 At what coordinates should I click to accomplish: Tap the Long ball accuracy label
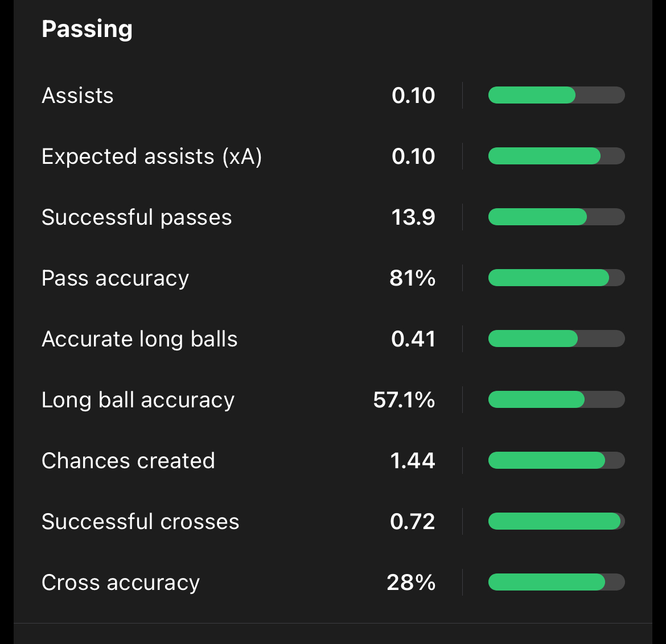click(x=138, y=400)
